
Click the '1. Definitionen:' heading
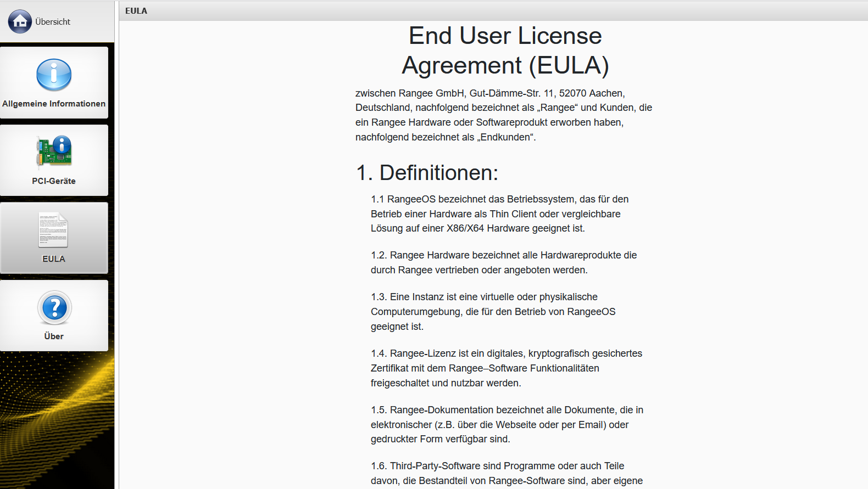coord(427,173)
